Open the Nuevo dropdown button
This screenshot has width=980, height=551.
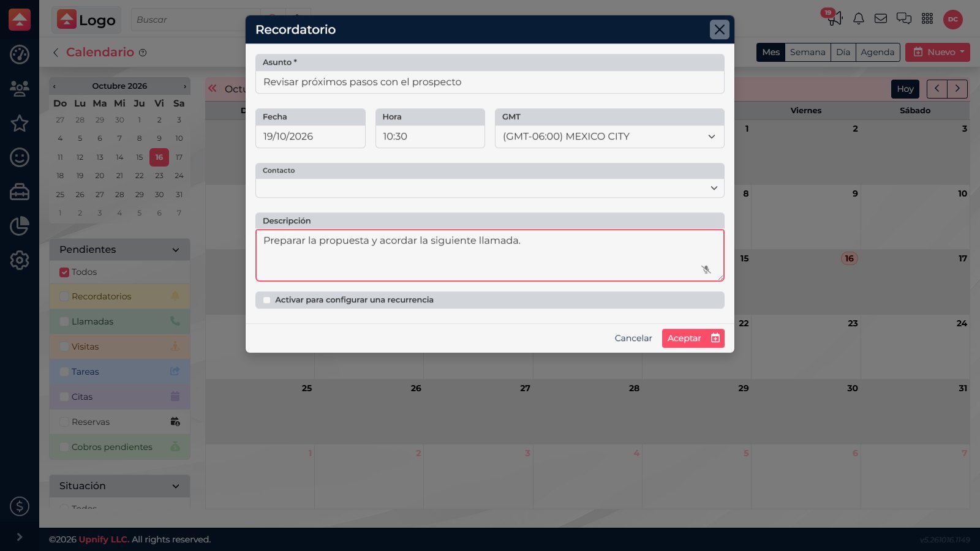pyautogui.click(x=938, y=52)
